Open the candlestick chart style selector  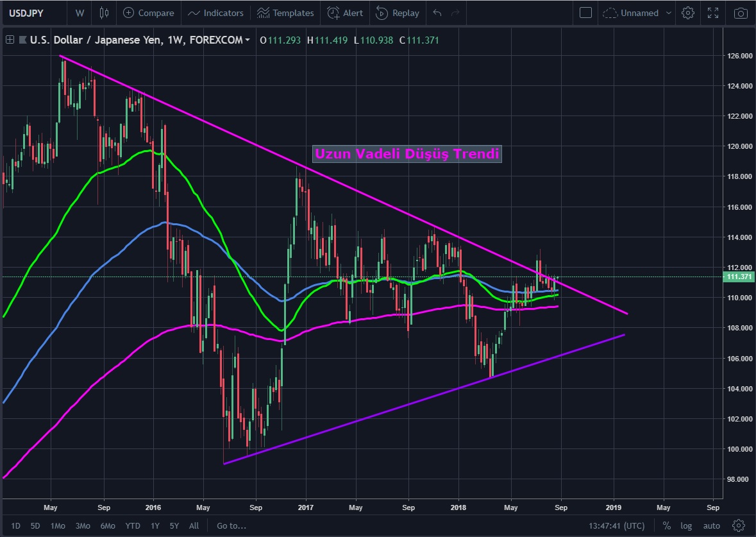[x=105, y=13]
